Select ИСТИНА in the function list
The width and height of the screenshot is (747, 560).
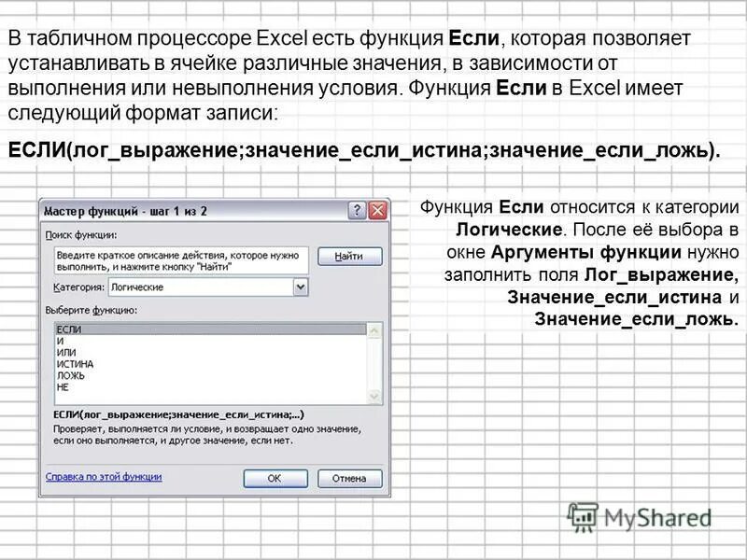coord(210,364)
